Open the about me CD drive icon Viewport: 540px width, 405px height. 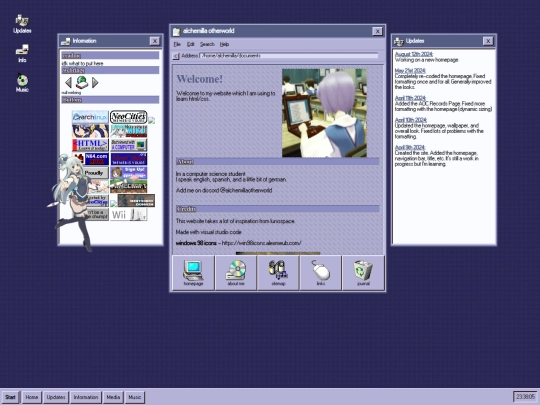(x=236, y=273)
